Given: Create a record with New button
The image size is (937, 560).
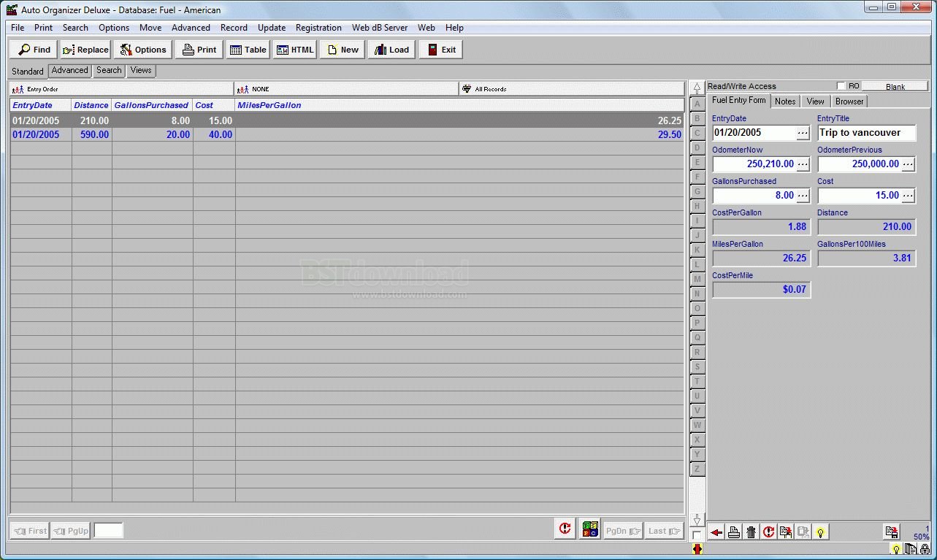Looking at the screenshot, I should coord(342,50).
